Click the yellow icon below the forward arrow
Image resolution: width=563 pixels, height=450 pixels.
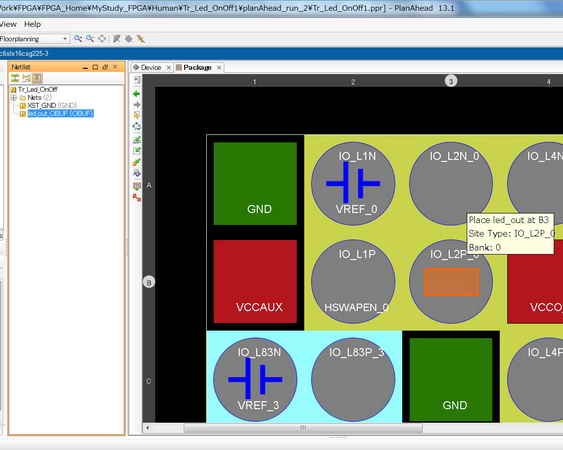[137, 115]
